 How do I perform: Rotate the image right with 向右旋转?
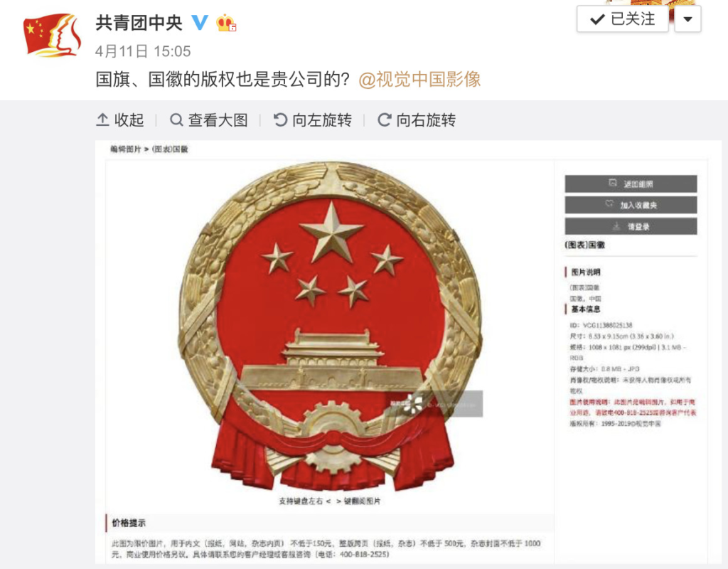(x=417, y=120)
